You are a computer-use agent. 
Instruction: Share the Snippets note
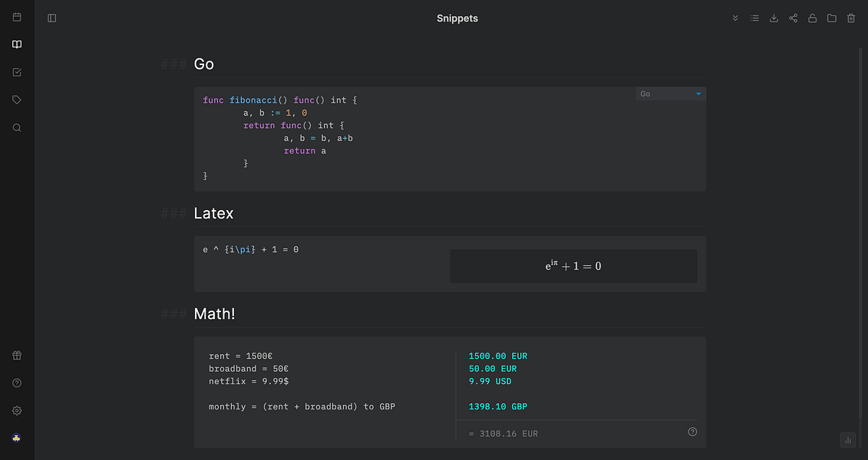click(793, 18)
